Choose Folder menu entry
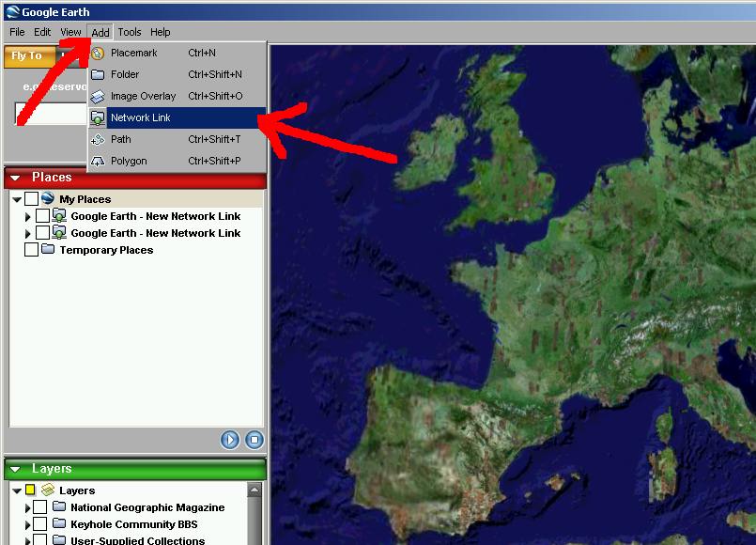The width and height of the screenshot is (756, 545). (x=177, y=74)
